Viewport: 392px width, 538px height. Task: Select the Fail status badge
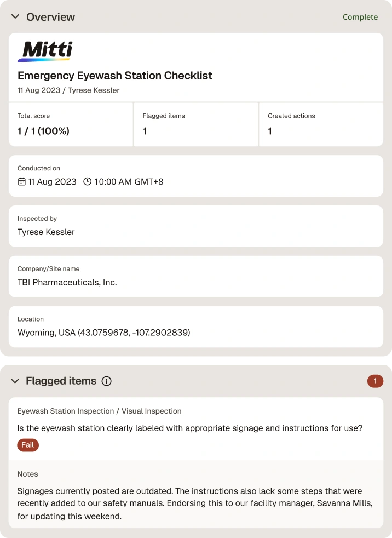coord(28,445)
